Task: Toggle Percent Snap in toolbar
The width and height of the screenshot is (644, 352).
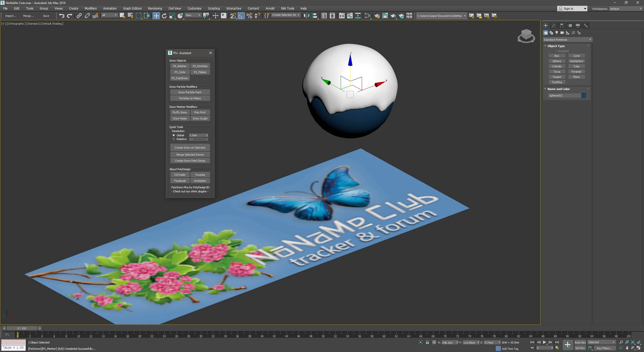Action: coord(249,16)
